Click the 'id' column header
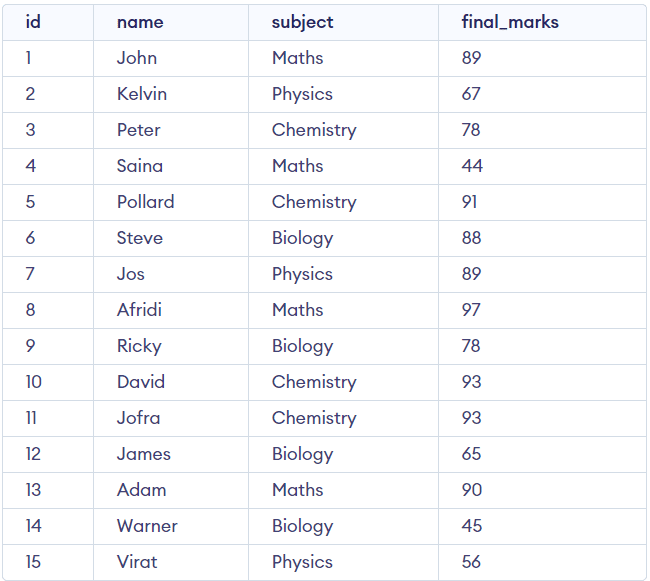650x581 pixels. (33, 22)
